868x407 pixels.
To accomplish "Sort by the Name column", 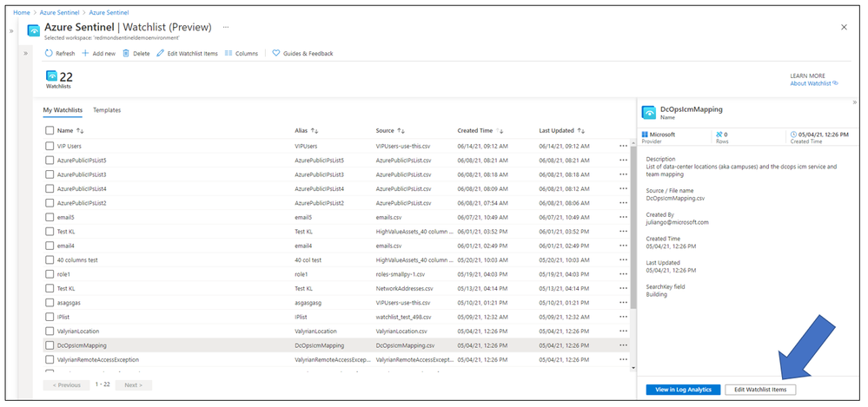I will [70, 131].
